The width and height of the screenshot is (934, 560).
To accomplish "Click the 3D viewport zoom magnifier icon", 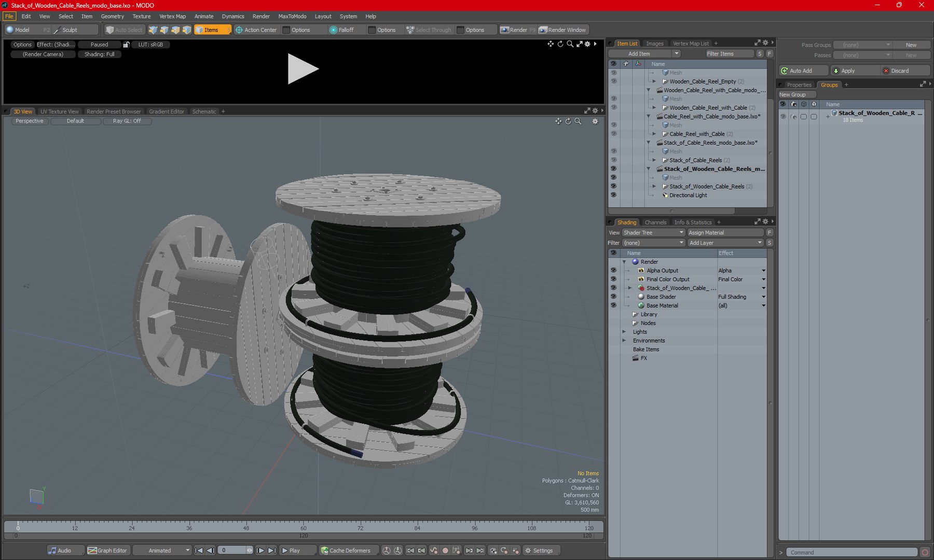I will pos(578,121).
